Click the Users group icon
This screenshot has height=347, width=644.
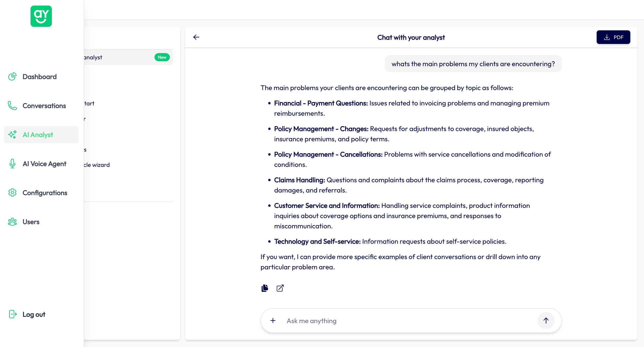pos(12,222)
